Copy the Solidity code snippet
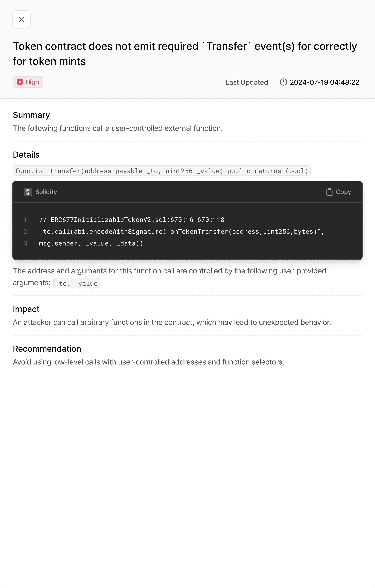The height and width of the screenshot is (588, 375). click(339, 192)
